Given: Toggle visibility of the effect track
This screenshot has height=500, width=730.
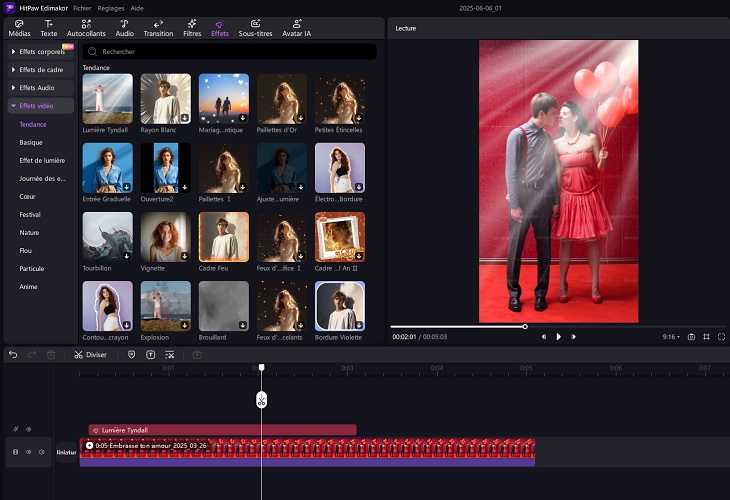Looking at the screenshot, I should pyautogui.click(x=29, y=429).
